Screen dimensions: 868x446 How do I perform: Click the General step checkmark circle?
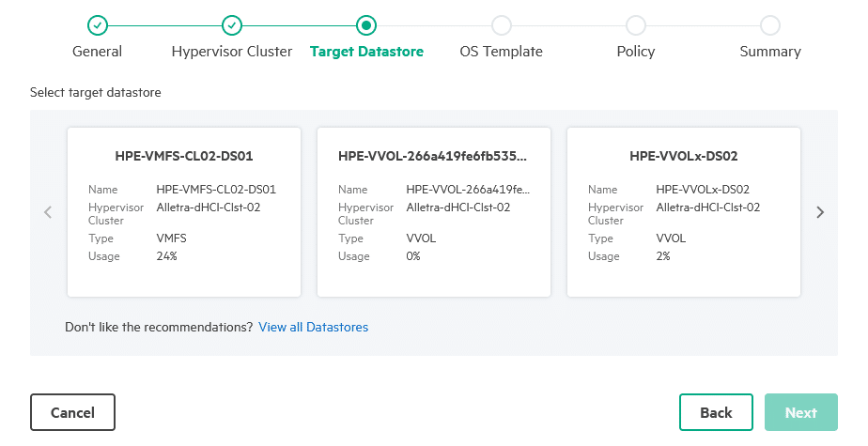[x=98, y=25]
